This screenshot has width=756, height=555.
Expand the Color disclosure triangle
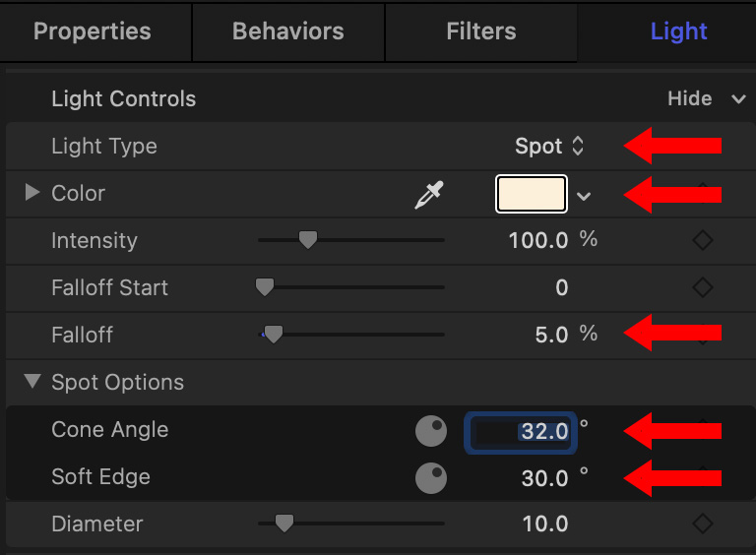point(32,193)
